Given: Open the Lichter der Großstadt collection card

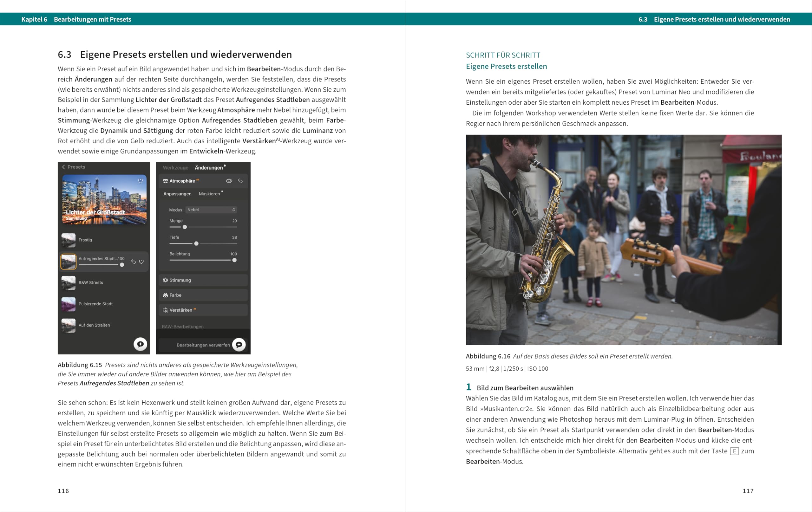Looking at the screenshot, I should [x=104, y=199].
